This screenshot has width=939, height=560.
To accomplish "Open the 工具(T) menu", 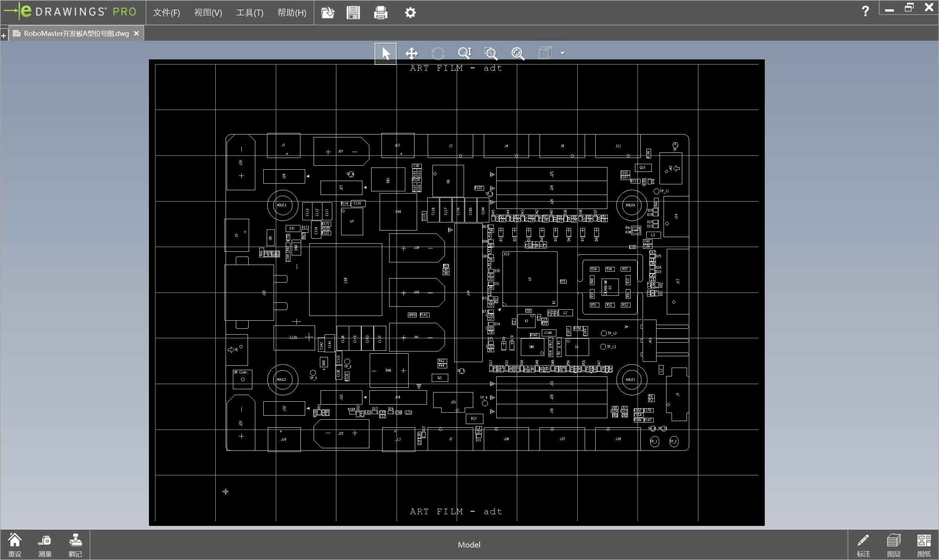I will tap(249, 12).
